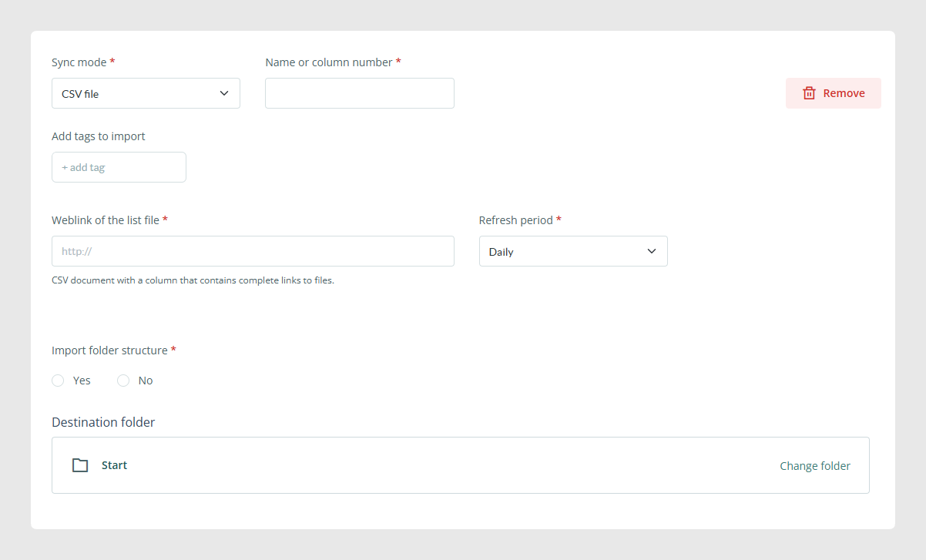Click the add tag input box
926x560 pixels.
point(119,167)
